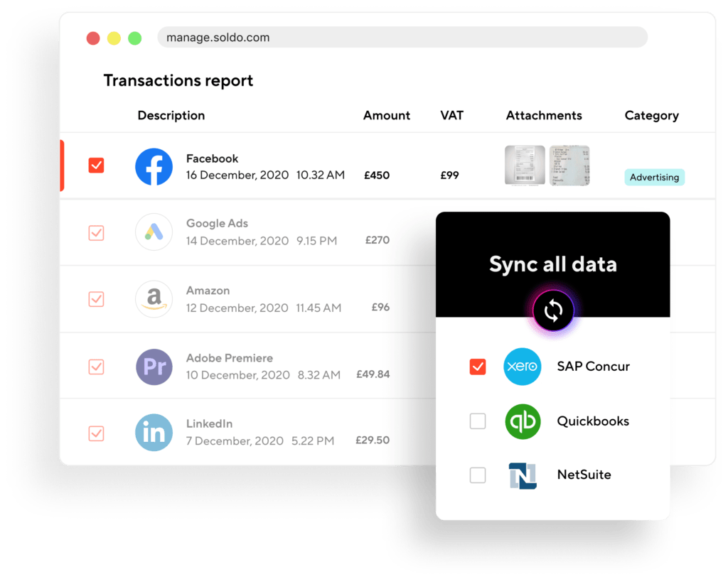Click the Description column header
Image resolution: width=728 pixels, height=579 pixels.
171,116
